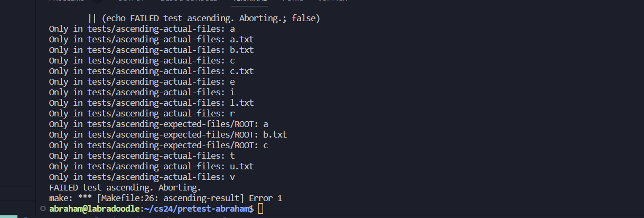
Task: Click the "FAILED test ascending. Aborting." output line
Action: click(124, 188)
